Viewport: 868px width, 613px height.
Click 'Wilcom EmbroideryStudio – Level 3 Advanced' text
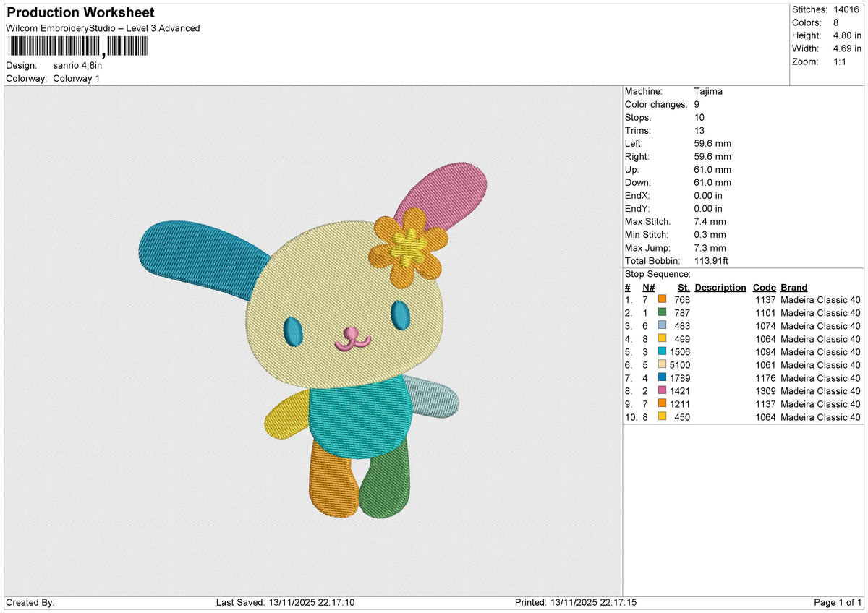pos(103,28)
